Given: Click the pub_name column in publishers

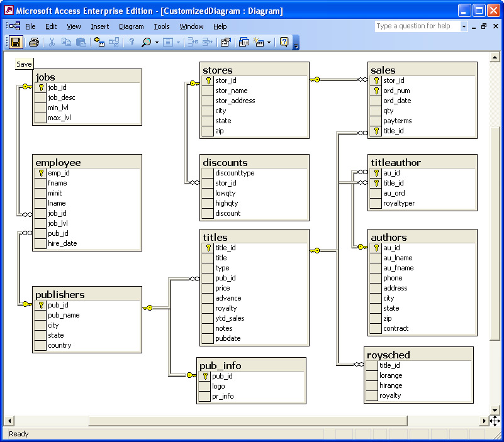Looking at the screenshot, I should [64, 315].
